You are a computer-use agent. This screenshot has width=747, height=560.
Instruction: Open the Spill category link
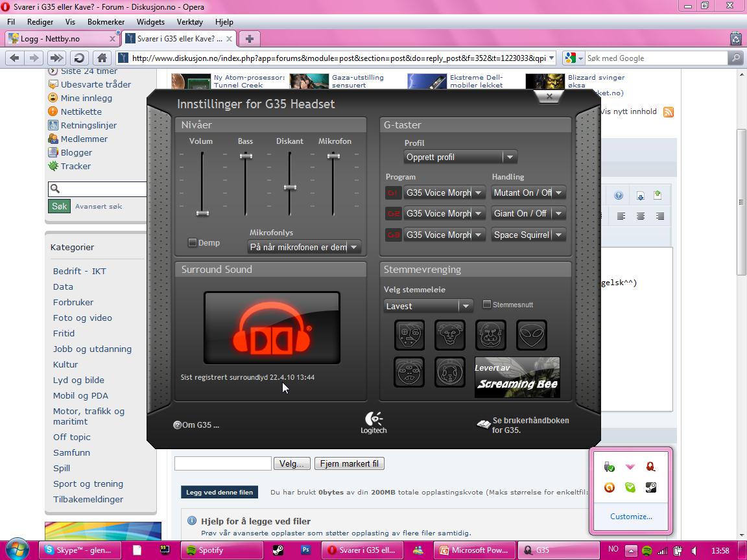pyautogui.click(x=62, y=468)
